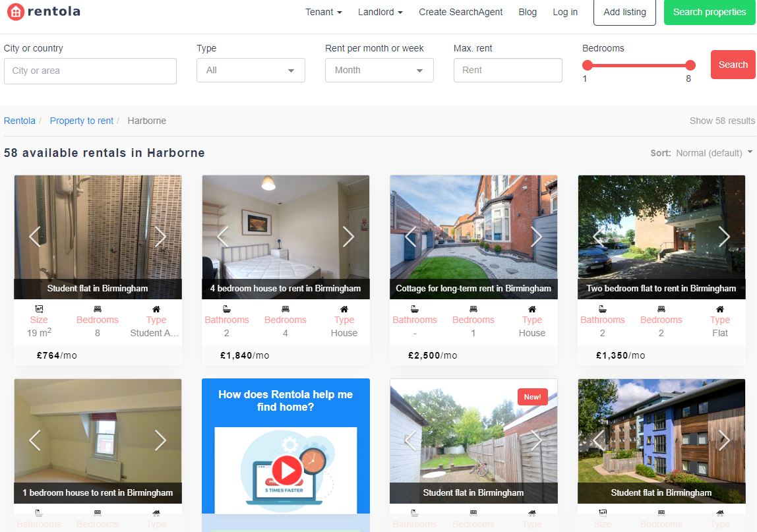Viewport: 757px width, 532px height.
Task: Open the Landlord menu
Action: (x=380, y=12)
